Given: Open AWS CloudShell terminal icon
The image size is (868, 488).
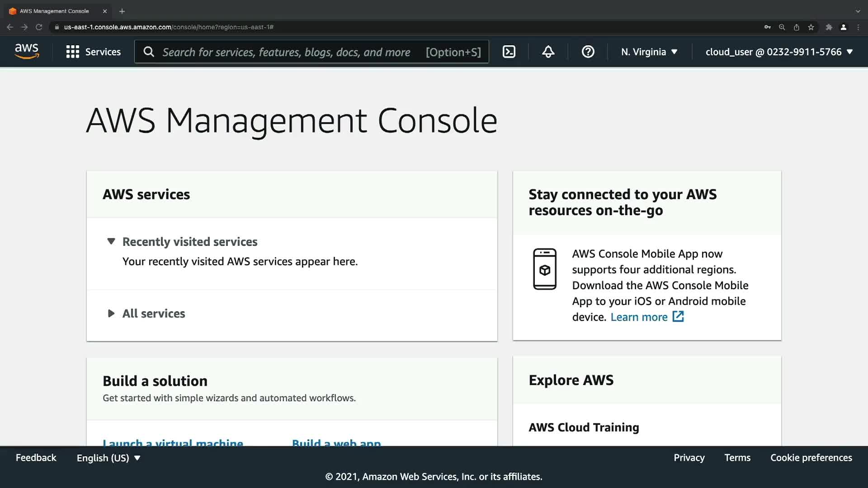Looking at the screenshot, I should pyautogui.click(x=509, y=52).
